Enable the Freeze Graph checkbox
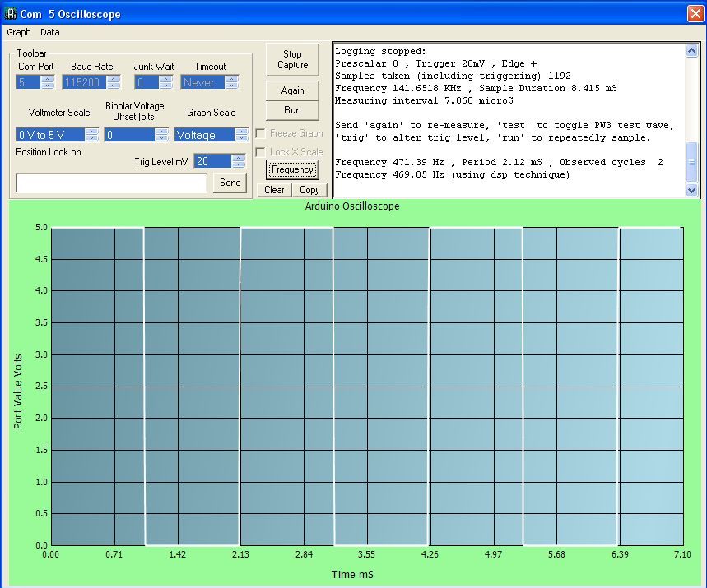The height and width of the screenshot is (588, 707). pyautogui.click(x=260, y=132)
